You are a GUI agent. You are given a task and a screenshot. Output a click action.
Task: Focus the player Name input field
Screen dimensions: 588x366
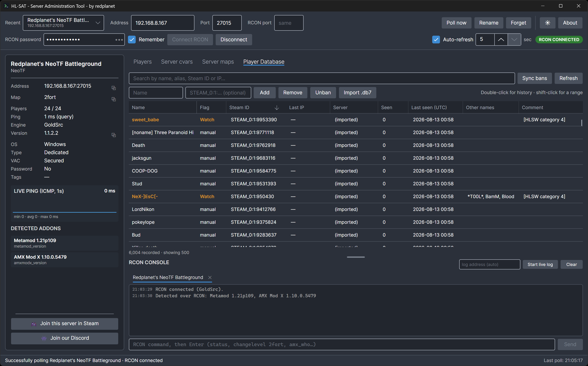(x=156, y=93)
